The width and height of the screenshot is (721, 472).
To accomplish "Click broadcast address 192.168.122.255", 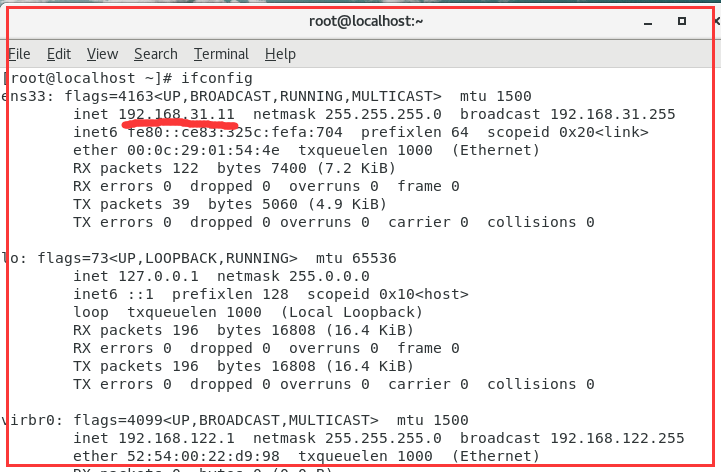I will (617, 438).
